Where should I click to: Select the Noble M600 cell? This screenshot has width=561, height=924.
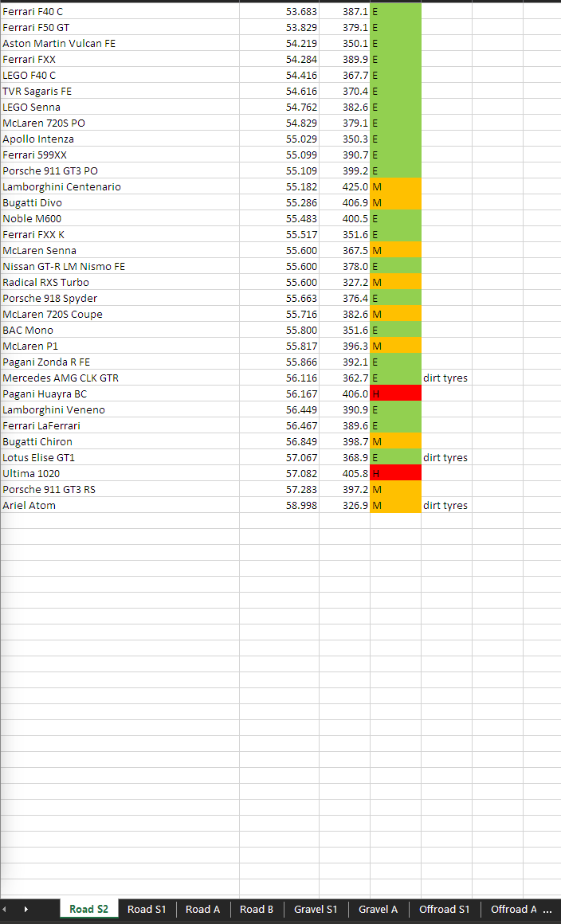(120, 218)
